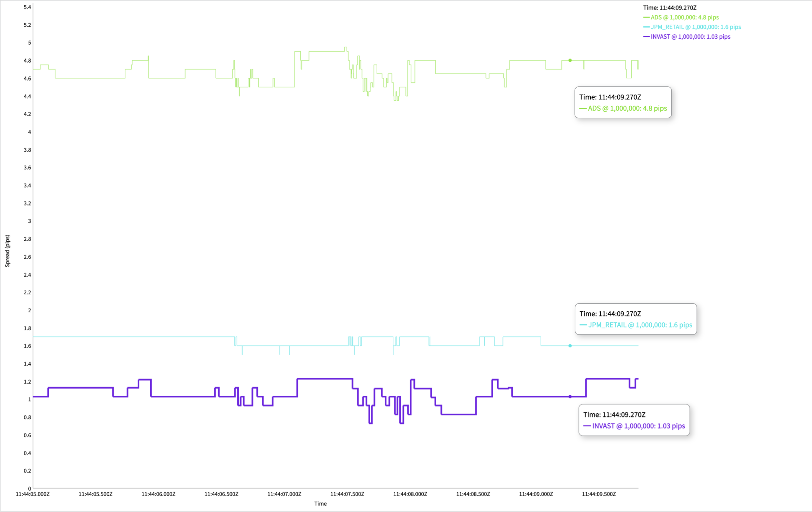Image resolution: width=812 pixels, height=512 pixels.
Task: Click y-axis tick label 0.2
Action: [27, 471]
